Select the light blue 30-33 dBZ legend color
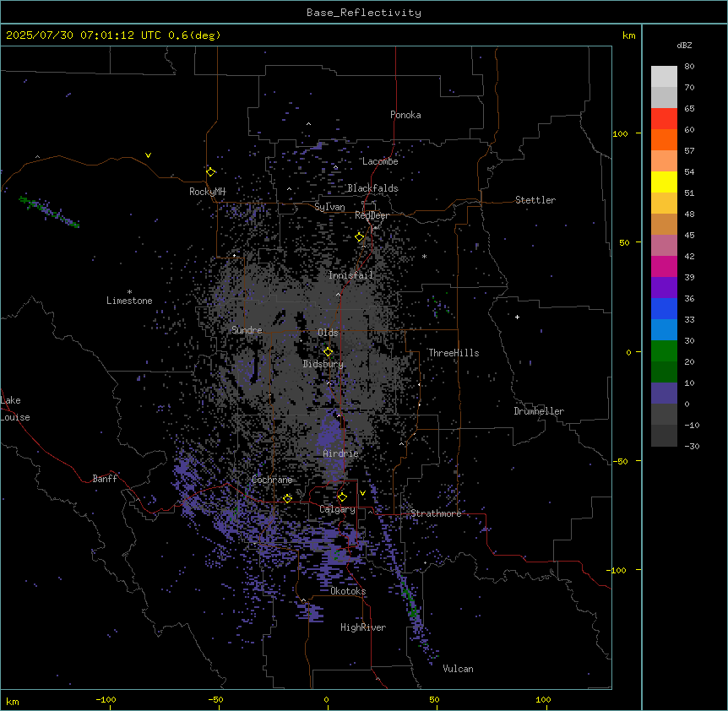The image size is (728, 711). pos(664,330)
